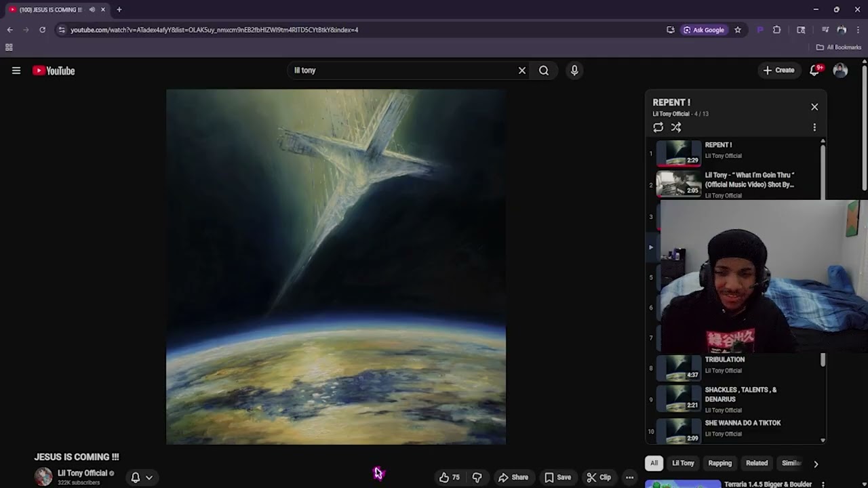
Task: Open YouTube notifications bell
Action: tap(815, 70)
